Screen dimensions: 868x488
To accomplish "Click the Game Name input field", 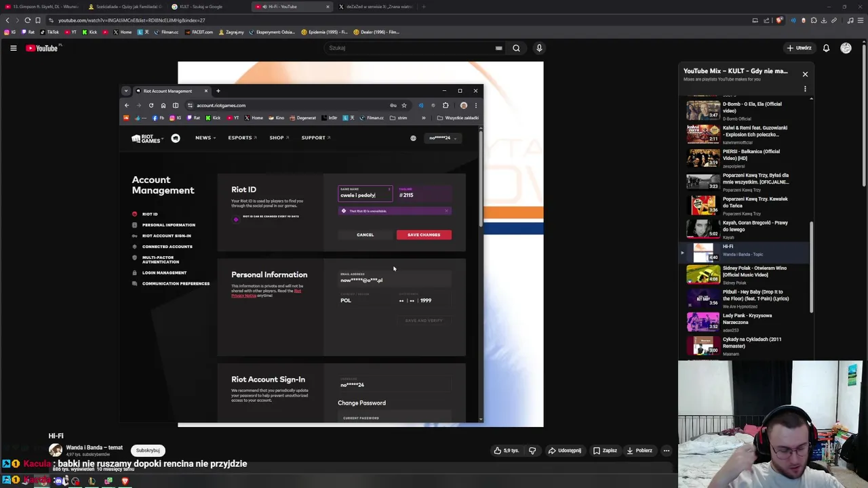I will click(x=365, y=194).
